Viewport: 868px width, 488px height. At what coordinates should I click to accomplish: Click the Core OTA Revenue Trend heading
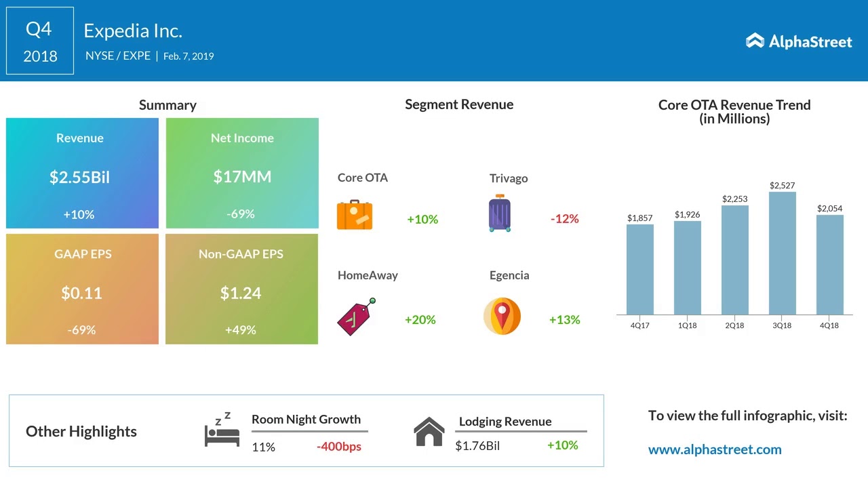tap(734, 112)
